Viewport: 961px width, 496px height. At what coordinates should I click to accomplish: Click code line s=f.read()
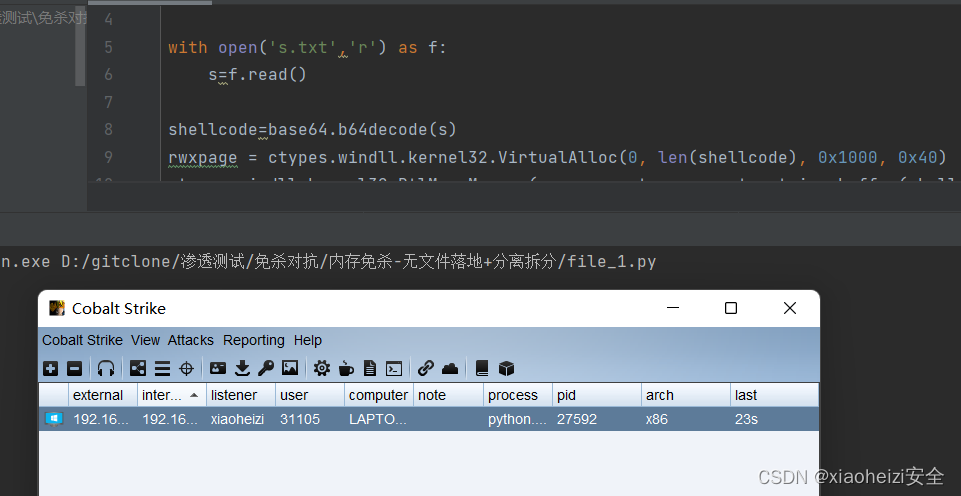pos(257,75)
